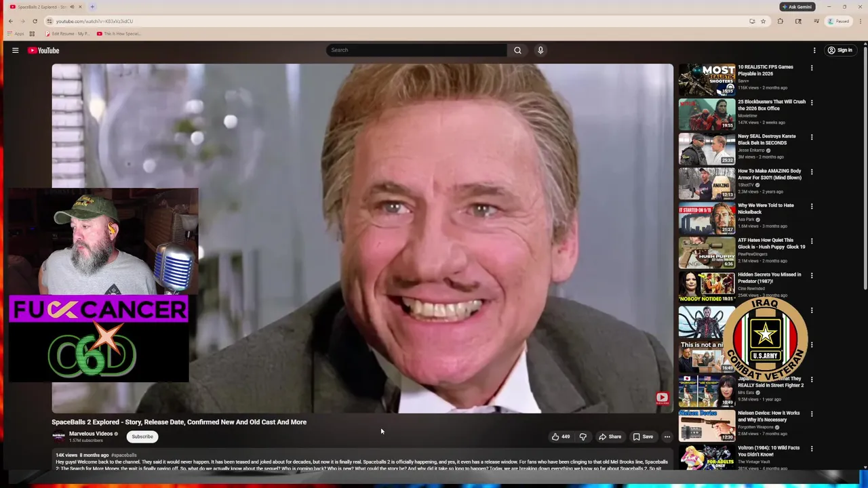Image resolution: width=868 pixels, height=488 pixels.
Task: Open '10 REALISTIC FPS Games' thumbnail
Action: tap(707, 79)
